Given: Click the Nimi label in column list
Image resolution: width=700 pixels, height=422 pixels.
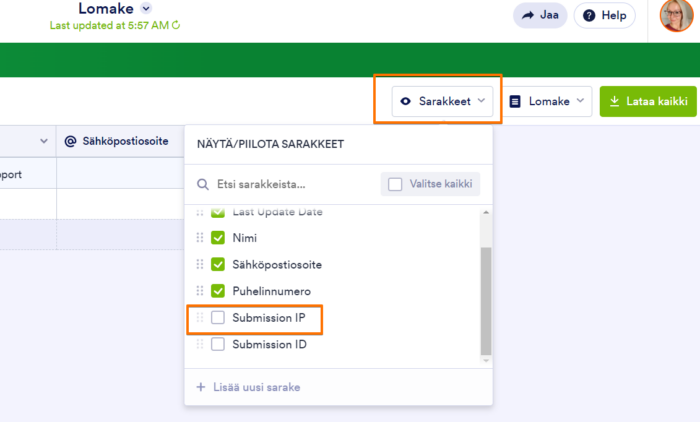Looking at the screenshot, I should click(245, 238).
